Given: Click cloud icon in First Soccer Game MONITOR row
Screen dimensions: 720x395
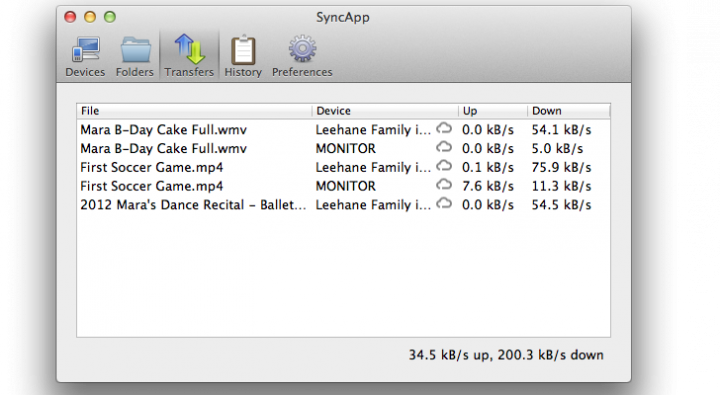Looking at the screenshot, I should [444, 185].
